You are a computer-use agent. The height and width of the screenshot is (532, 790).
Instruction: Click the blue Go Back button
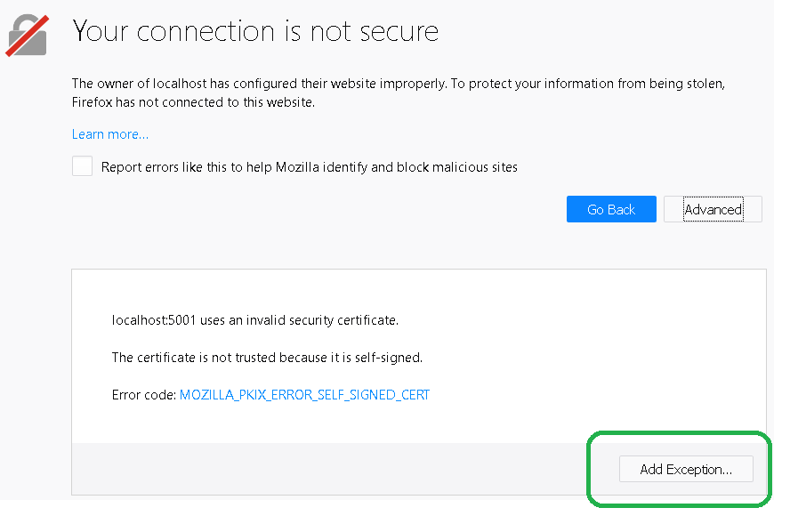(611, 209)
